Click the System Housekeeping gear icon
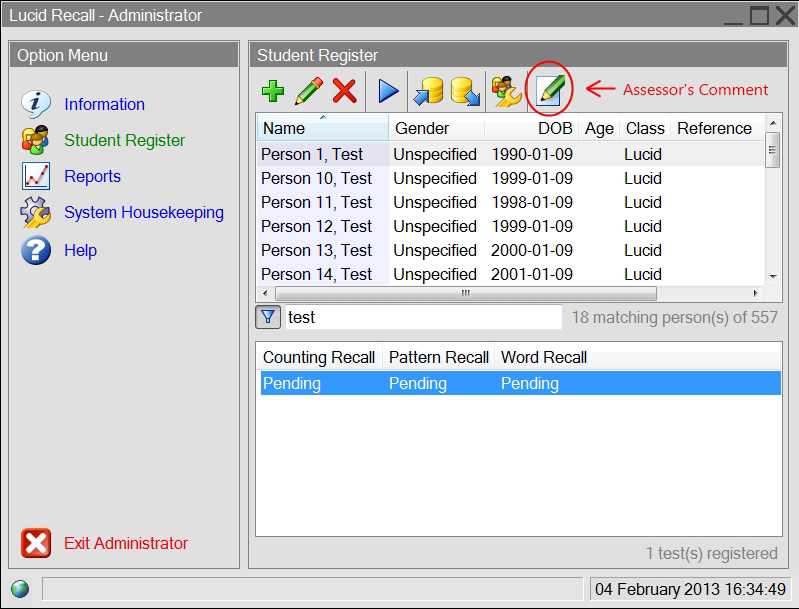Image resolution: width=799 pixels, height=609 pixels. tap(35, 212)
